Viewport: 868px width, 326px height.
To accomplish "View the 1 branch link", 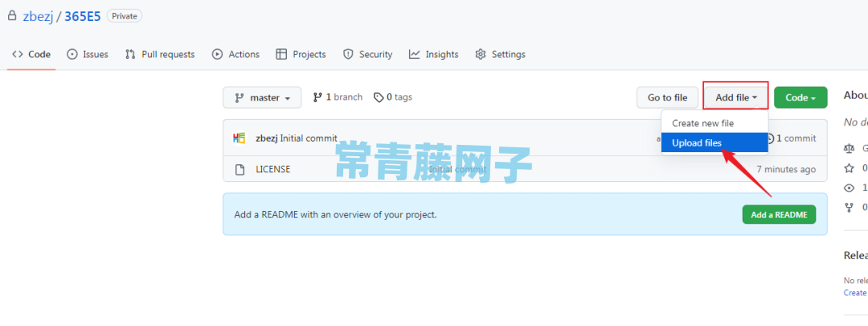I will [338, 97].
